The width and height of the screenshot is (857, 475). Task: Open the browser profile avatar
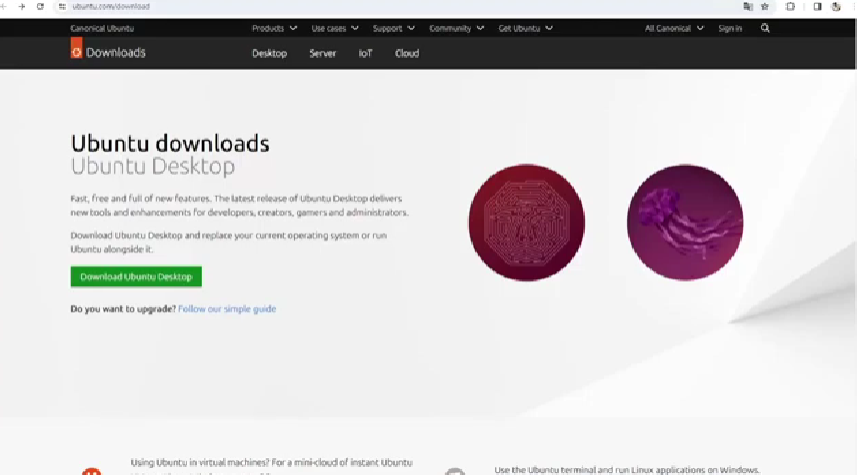(836, 7)
